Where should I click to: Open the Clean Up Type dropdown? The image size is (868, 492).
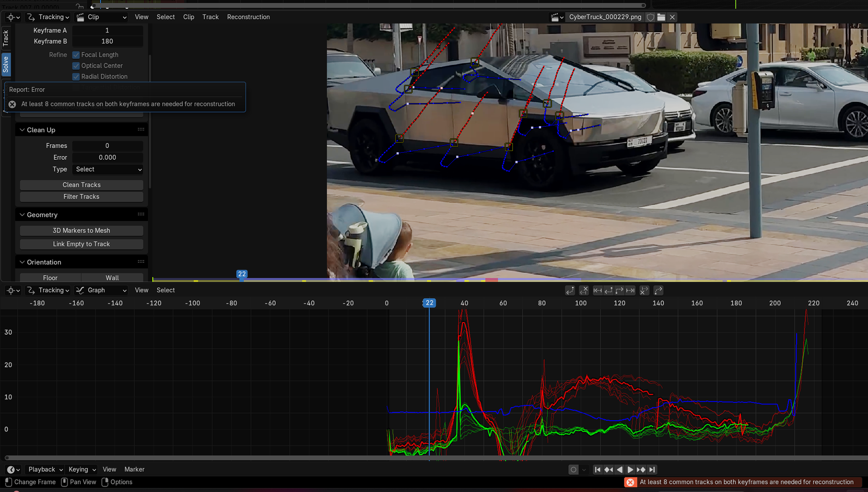click(x=108, y=169)
